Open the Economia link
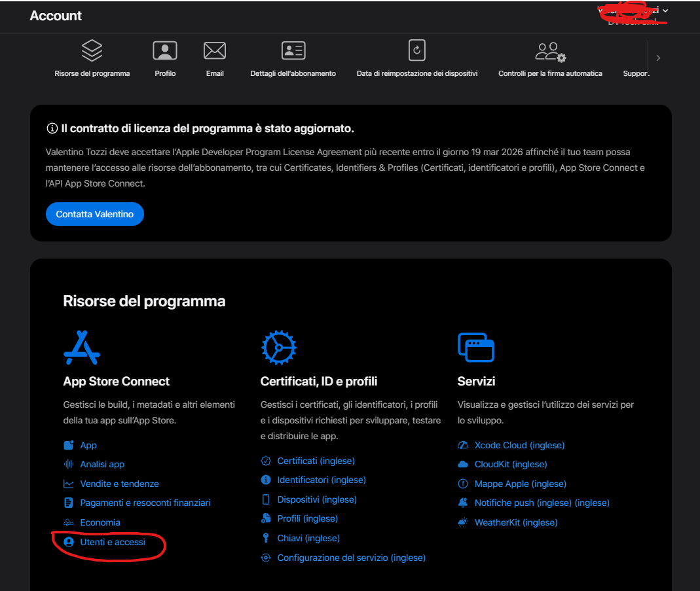The image size is (700, 591). (100, 522)
